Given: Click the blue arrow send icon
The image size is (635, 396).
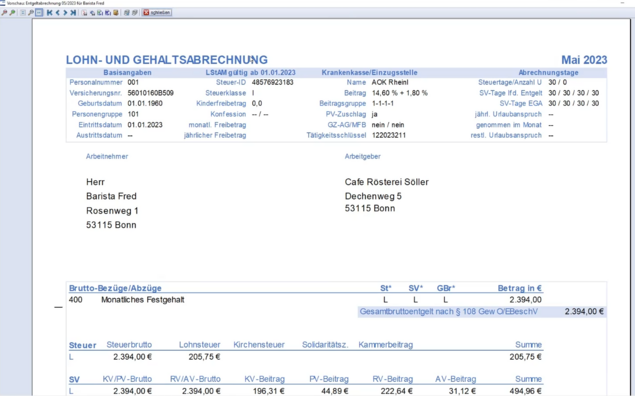Looking at the screenshot, I should [92, 13].
